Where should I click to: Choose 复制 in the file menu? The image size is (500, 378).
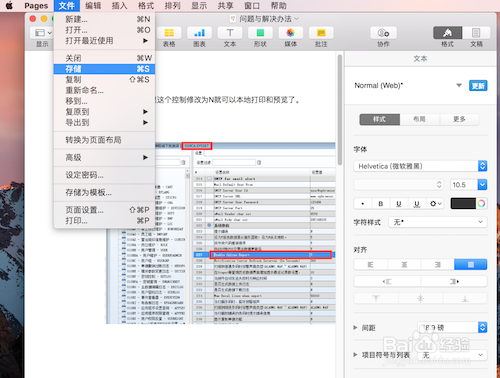(x=104, y=80)
